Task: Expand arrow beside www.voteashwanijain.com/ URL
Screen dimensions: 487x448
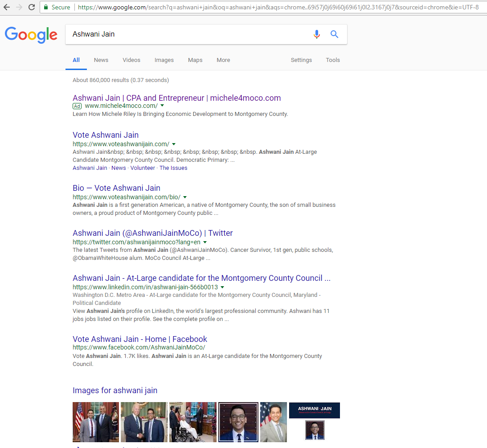Action: [x=174, y=144]
